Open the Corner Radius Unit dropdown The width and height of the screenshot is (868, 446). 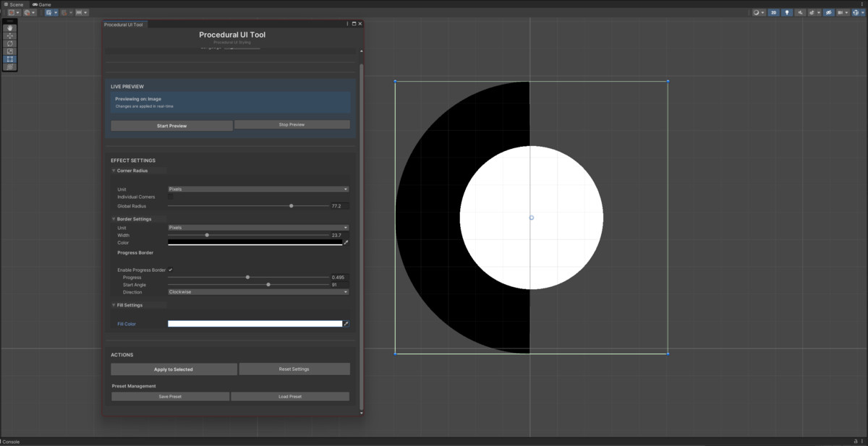click(x=258, y=189)
